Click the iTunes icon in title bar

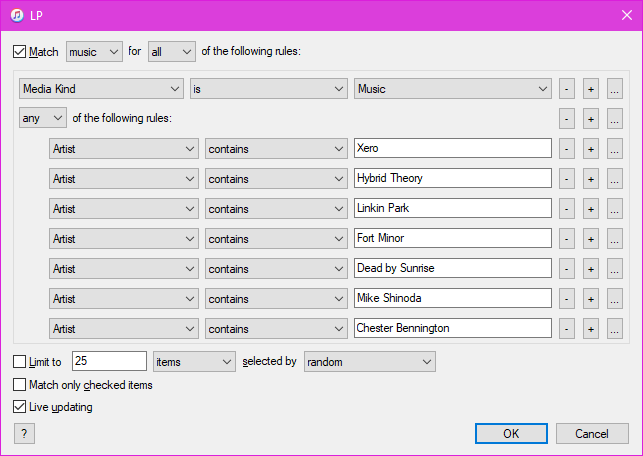pyautogui.click(x=17, y=16)
